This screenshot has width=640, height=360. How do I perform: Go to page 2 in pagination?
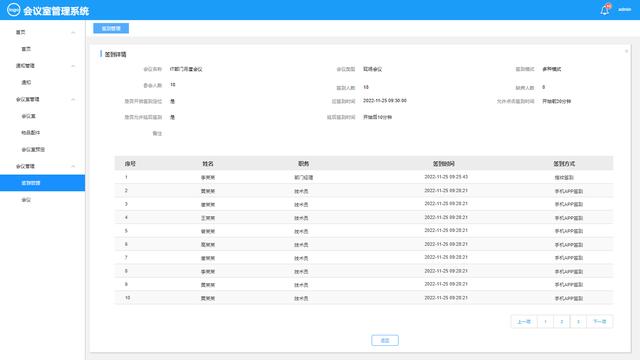point(562,322)
